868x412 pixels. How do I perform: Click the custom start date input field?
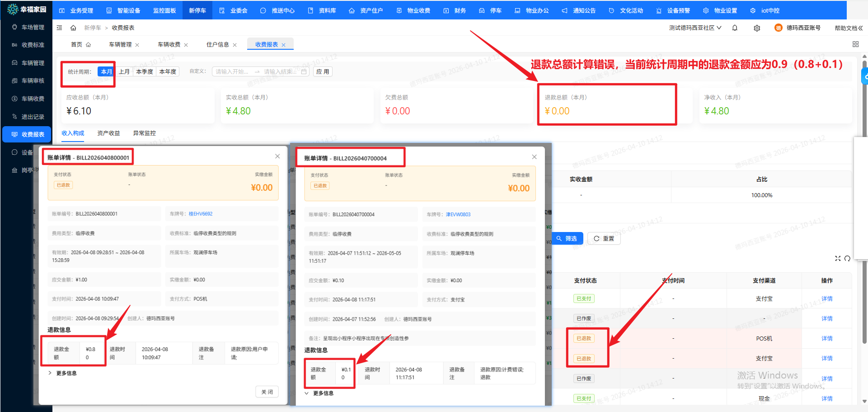232,71
